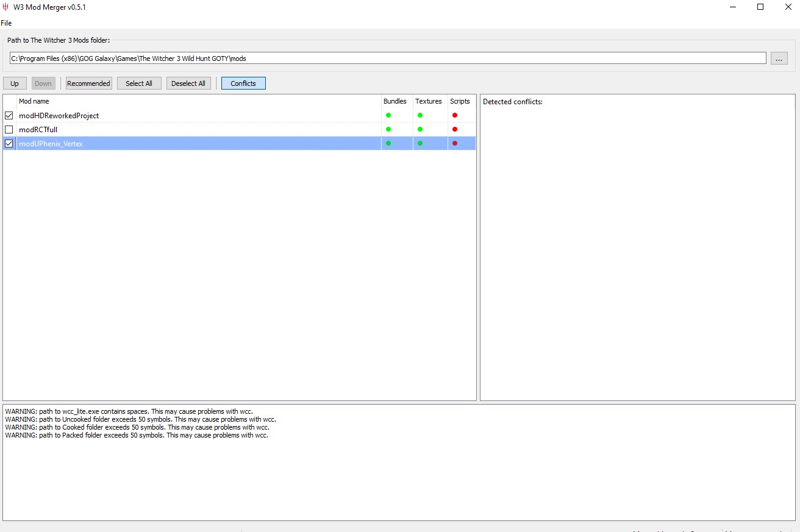
Task: Click red Scripts dot for modRCTfull
Action: click(x=455, y=129)
